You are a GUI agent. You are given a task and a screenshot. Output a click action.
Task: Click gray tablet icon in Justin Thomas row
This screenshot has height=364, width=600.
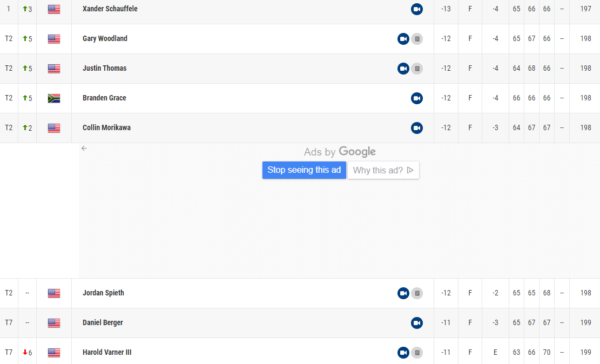pos(417,69)
